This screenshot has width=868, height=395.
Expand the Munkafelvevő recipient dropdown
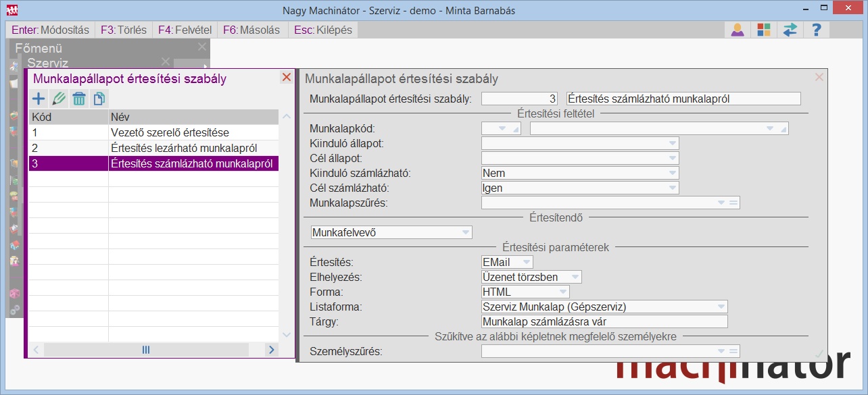click(465, 232)
